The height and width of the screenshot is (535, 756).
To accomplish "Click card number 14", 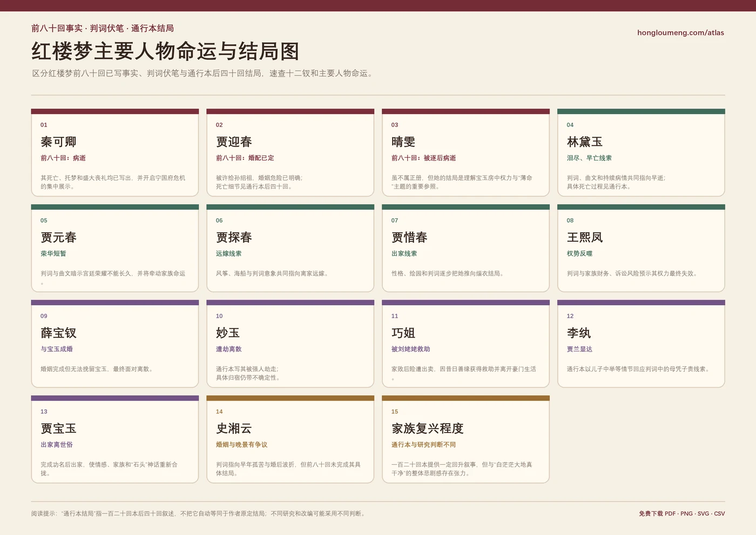I will coord(219,412).
